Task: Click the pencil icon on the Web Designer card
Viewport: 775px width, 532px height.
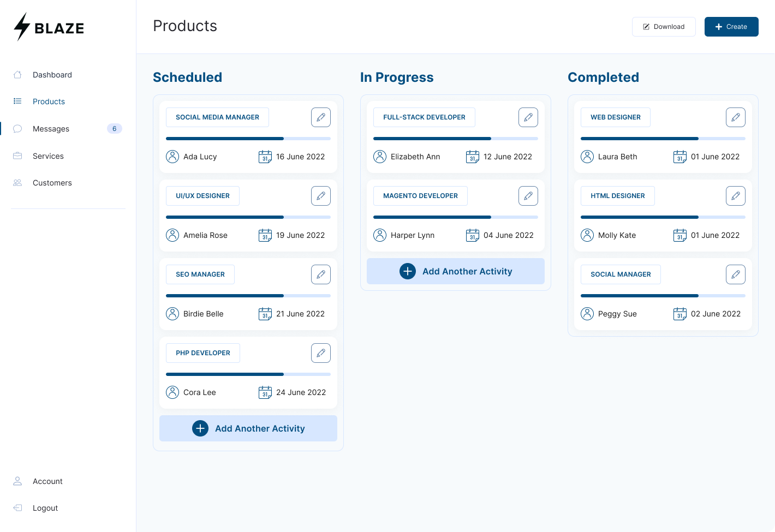Action: pos(735,117)
